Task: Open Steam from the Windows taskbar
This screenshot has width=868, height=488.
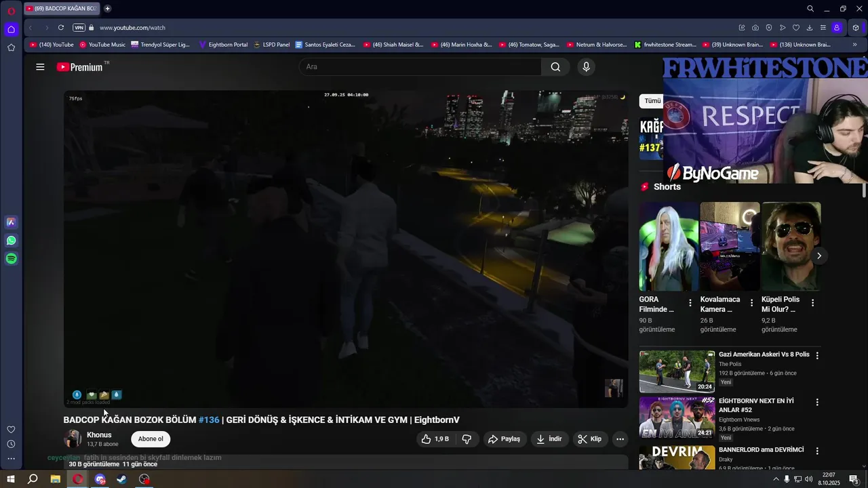Action: 121,479
